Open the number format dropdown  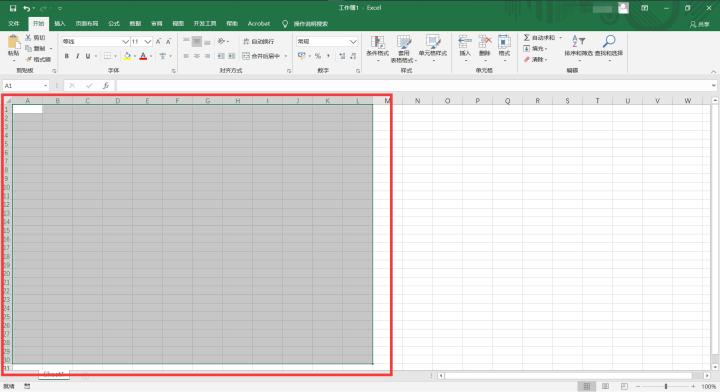[353, 41]
